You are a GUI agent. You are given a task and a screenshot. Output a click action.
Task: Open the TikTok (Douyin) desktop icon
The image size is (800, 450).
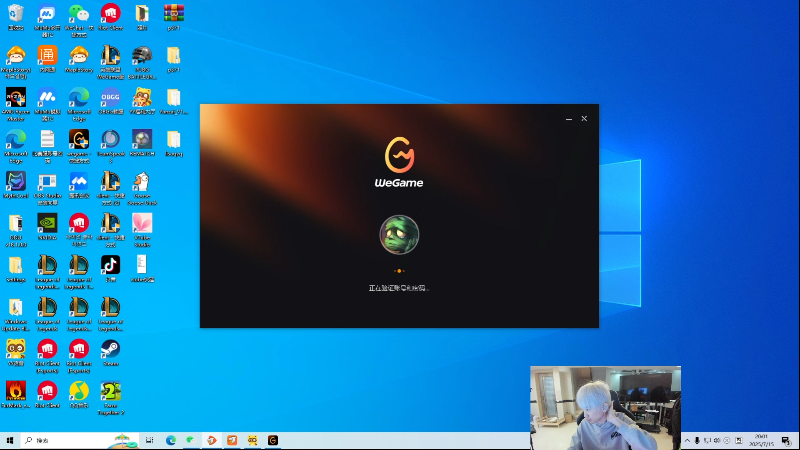(x=110, y=265)
